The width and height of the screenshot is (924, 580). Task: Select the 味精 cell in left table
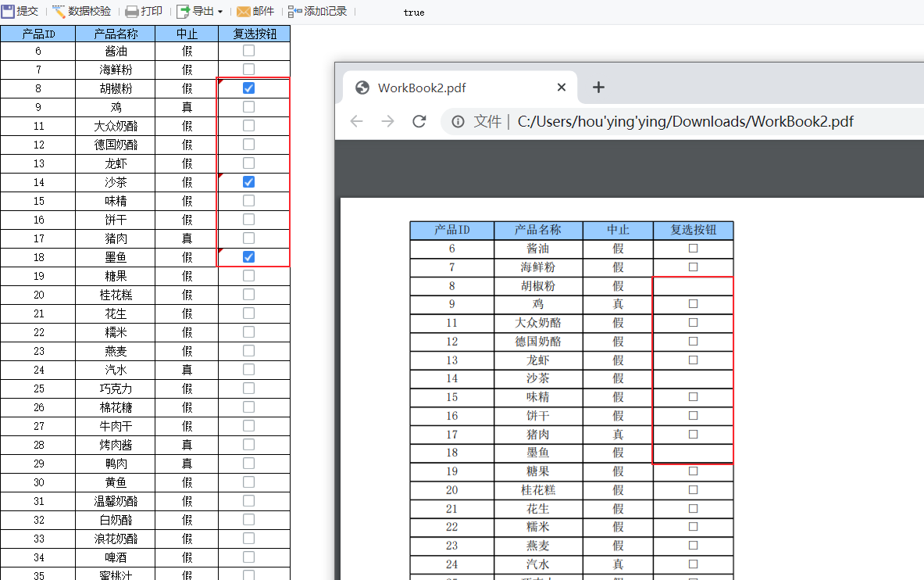pyautogui.click(x=116, y=201)
